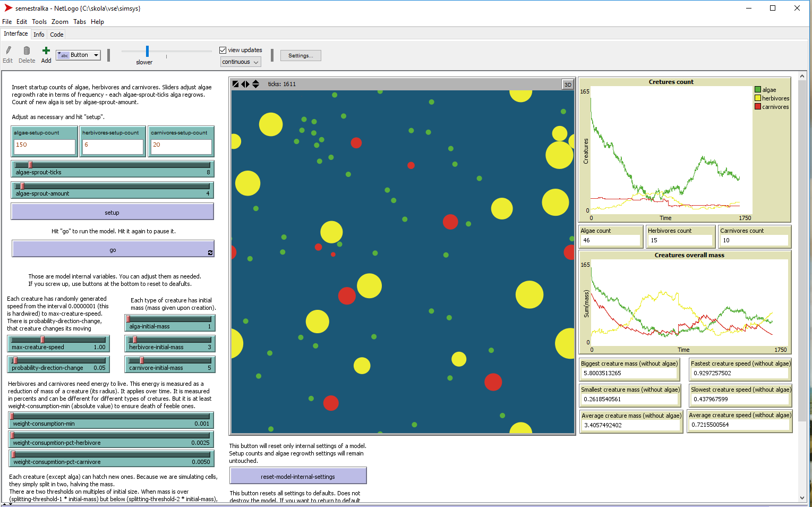812x507 pixels.
Task: Click the vertical arrows icon in view header
Action: [x=255, y=83]
